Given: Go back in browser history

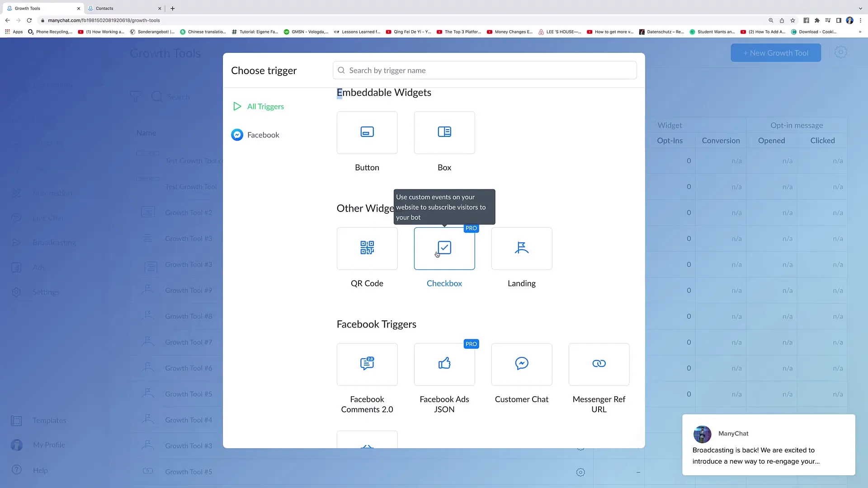Looking at the screenshot, I should (8, 20).
